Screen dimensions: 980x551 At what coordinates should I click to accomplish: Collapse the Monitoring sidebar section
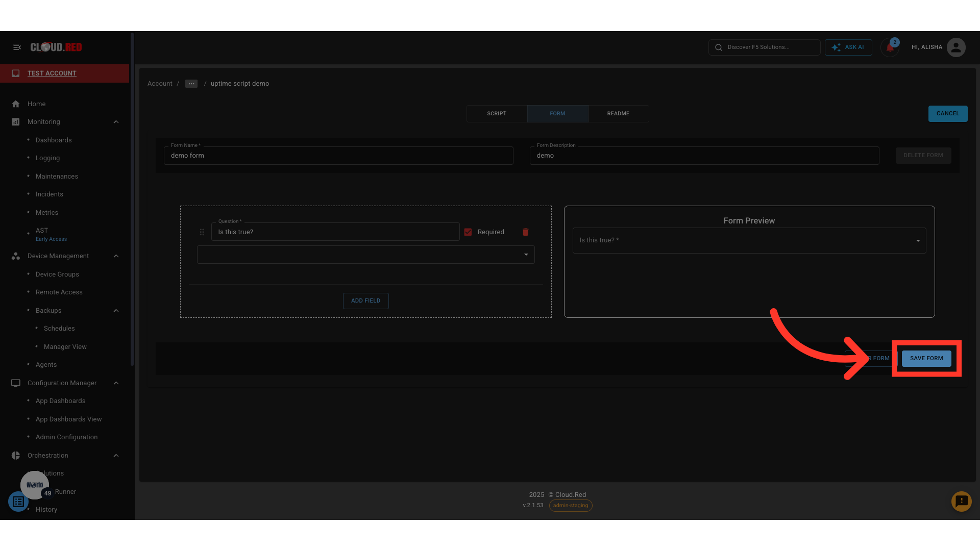(116, 122)
